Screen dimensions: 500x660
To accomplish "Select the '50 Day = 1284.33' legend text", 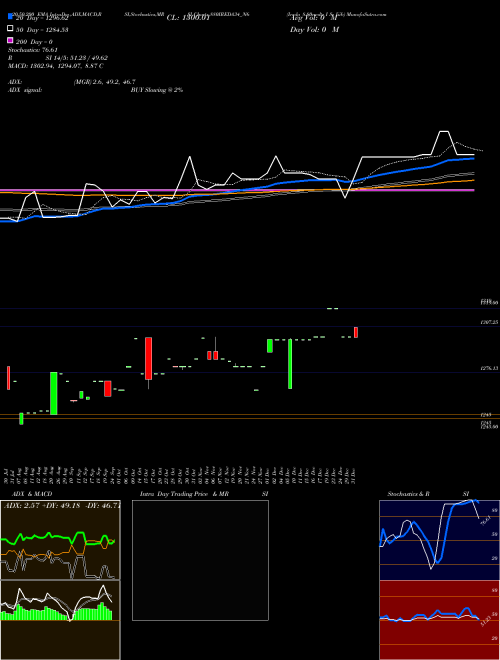I will point(42,30).
